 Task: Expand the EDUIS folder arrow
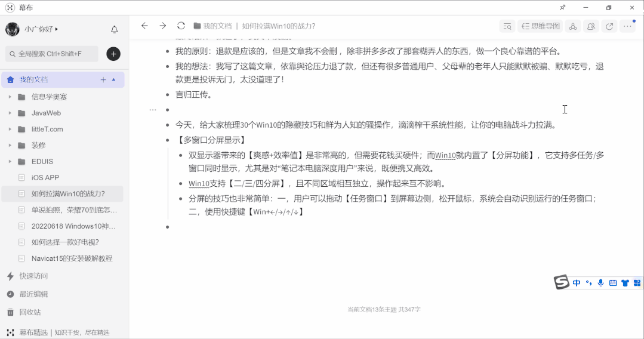pos(10,162)
